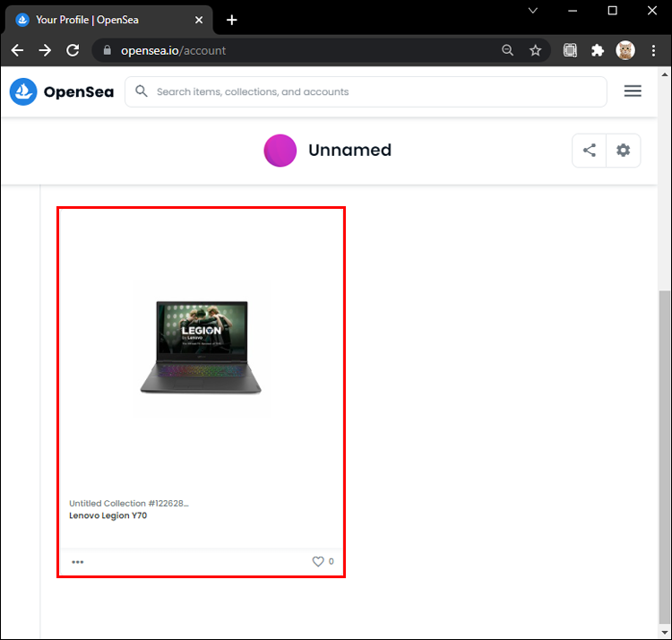This screenshot has height=640, width=672.
Task: Open the OpenSea hamburger menu
Action: coord(633,91)
